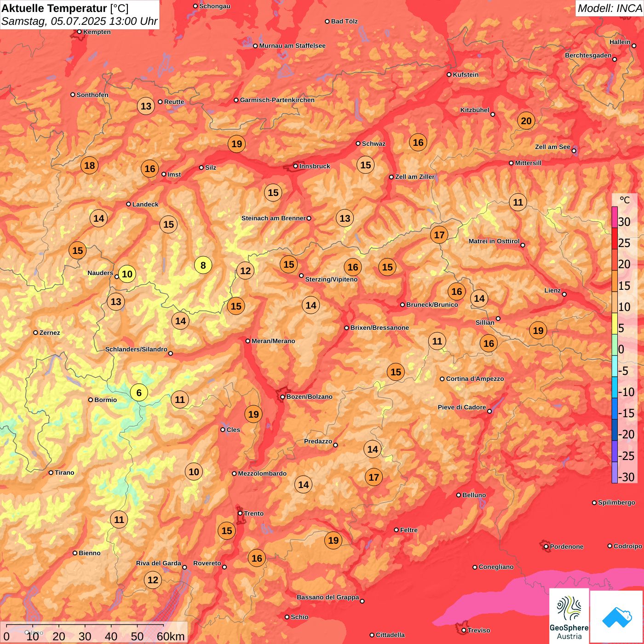Click the Berchtesgaden label
This screenshot has width=644, height=644.
pos(588,55)
